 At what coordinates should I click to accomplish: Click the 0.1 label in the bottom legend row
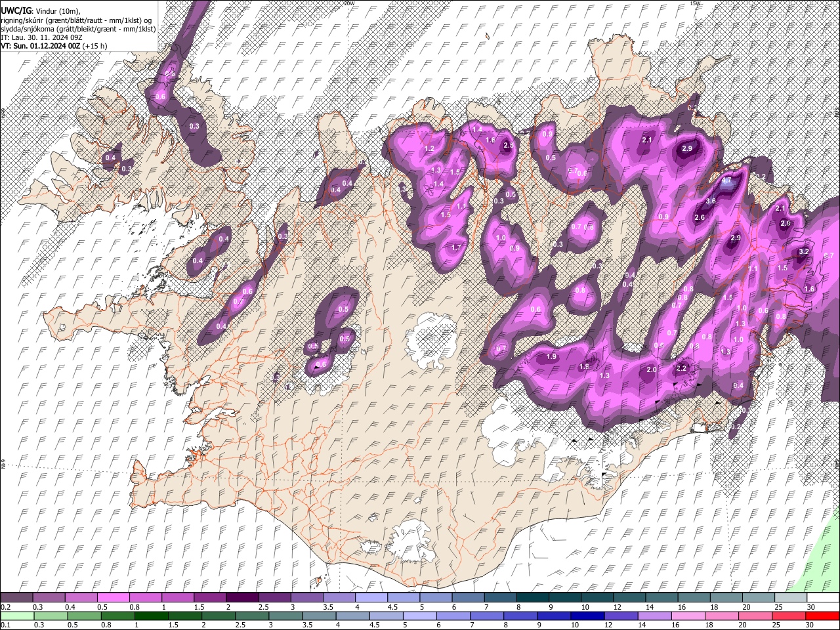[x=5, y=625]
